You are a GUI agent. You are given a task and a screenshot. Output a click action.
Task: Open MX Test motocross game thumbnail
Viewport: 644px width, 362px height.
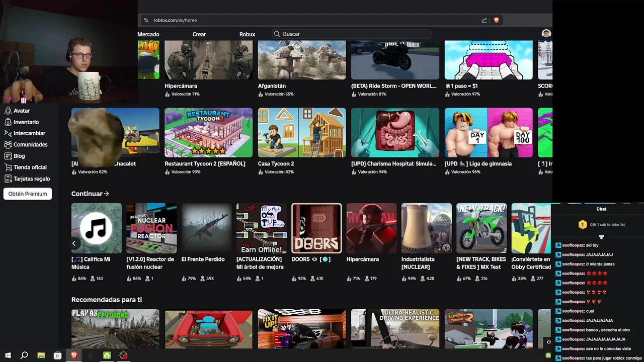pos(481,228)
